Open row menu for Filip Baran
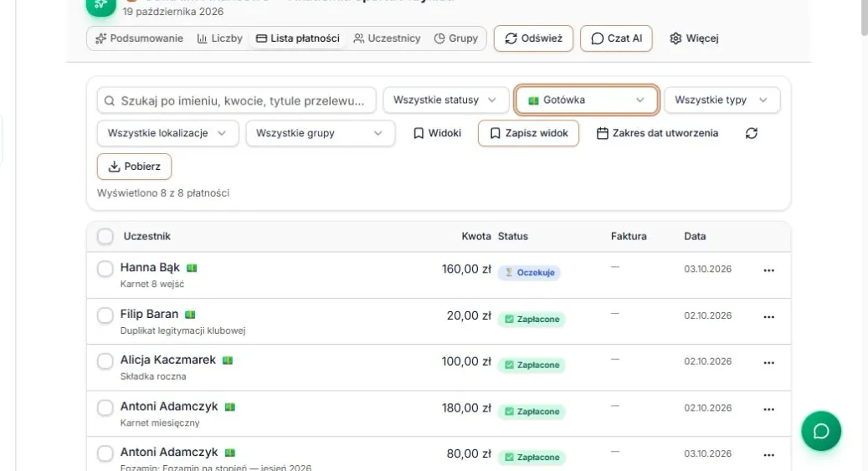 [768, 316]
